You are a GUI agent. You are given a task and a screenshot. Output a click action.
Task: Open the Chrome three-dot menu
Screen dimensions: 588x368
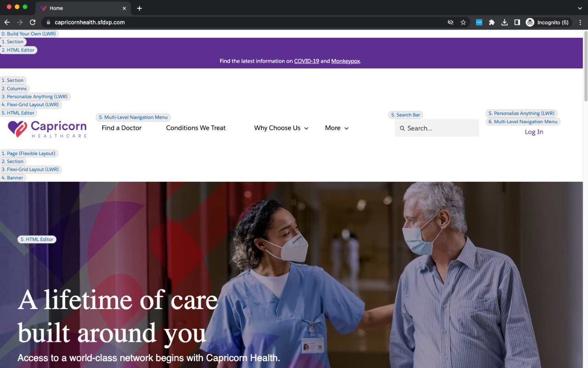tap(580, 22)
